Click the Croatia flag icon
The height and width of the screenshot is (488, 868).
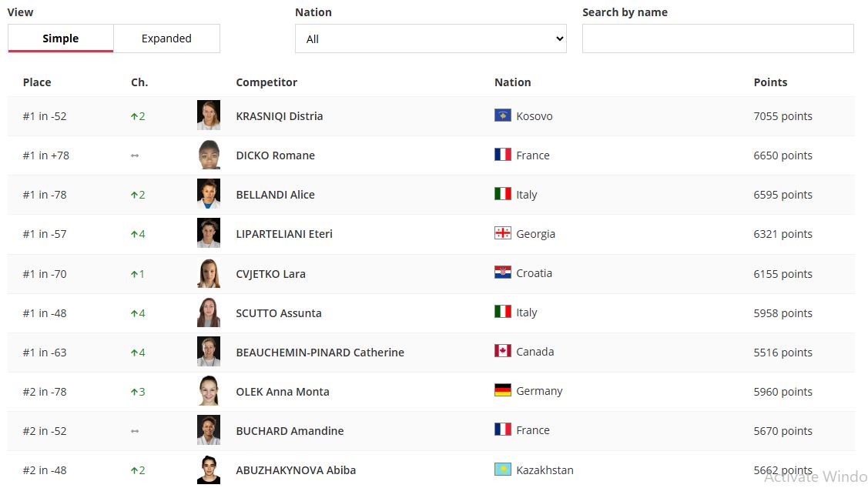pos(503,272)
